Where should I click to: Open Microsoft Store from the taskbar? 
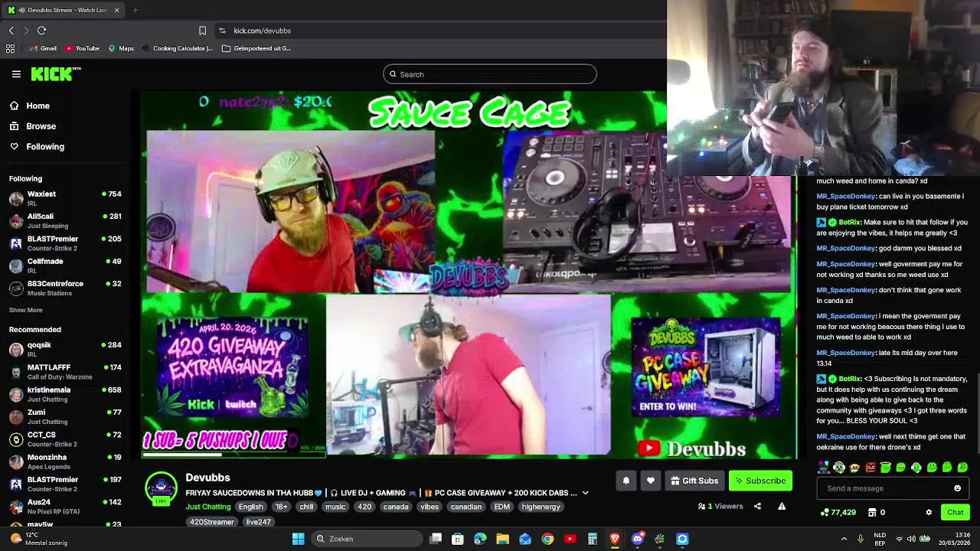point(458,539)
